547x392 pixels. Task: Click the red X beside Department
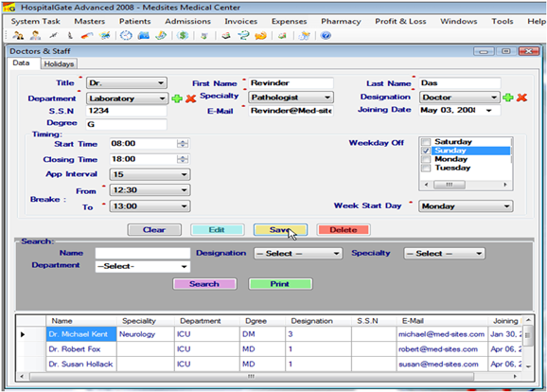pos(191,98)
